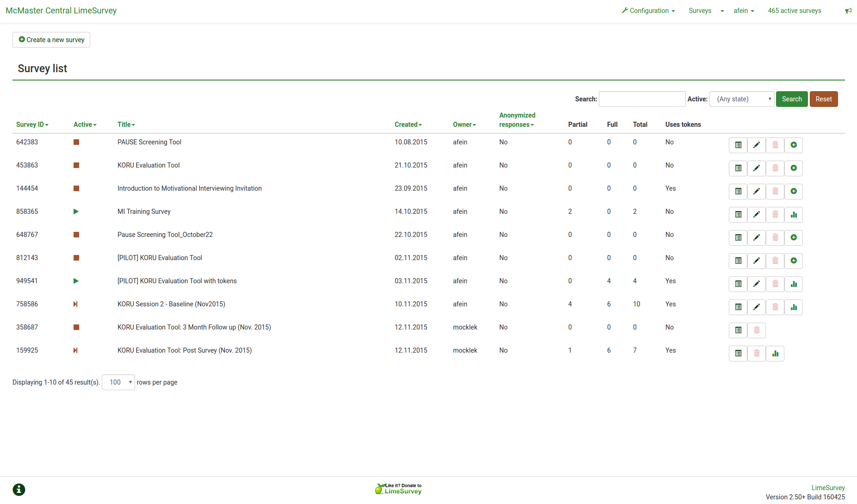Click trash icon for survey 358687
Image resolution: width=857 pixels, height=504 pixels.
click(x=757, y=330)
